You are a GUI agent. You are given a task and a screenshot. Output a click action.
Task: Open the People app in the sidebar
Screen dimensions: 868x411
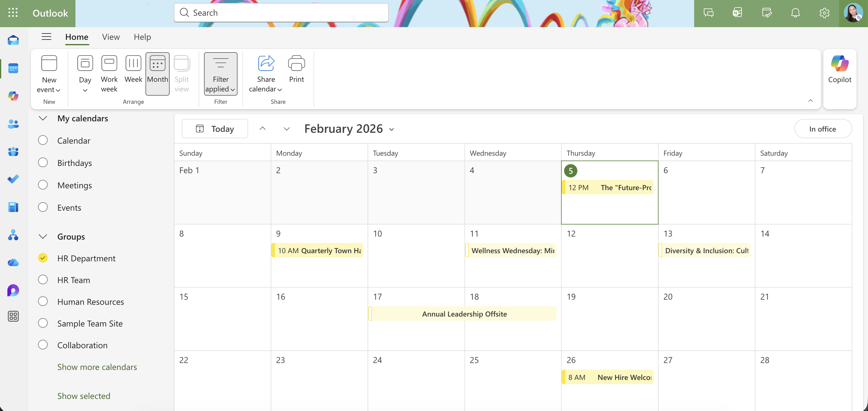[x=13, y=124]
